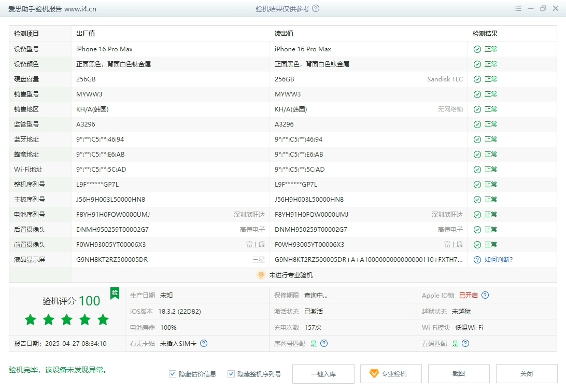Click the 已开启 Apple ID lock status
566x392 pixels.
click(x=469, y=295)
